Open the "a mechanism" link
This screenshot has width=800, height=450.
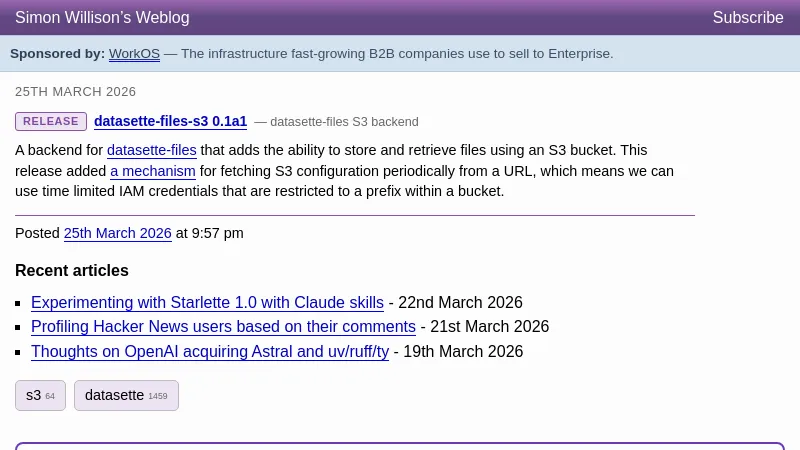(153, 171)
